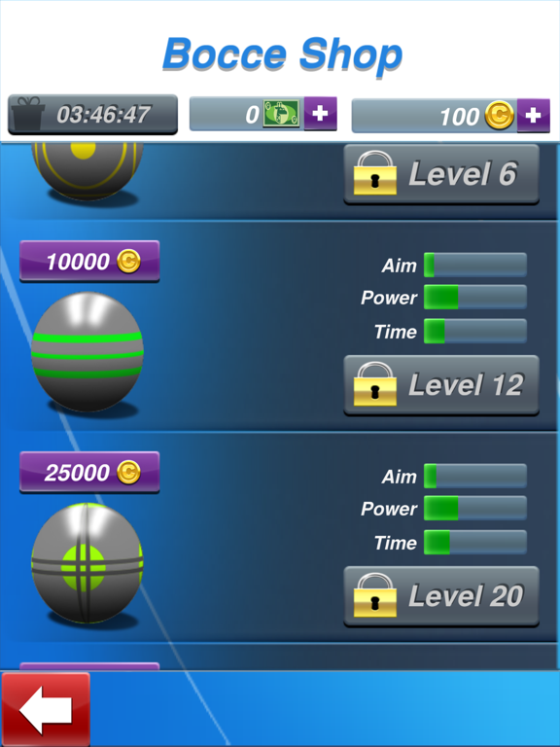The image size is (560, 747).
Task: Add cash with the plus beside dollar bill
Action: tap(321, 114)
